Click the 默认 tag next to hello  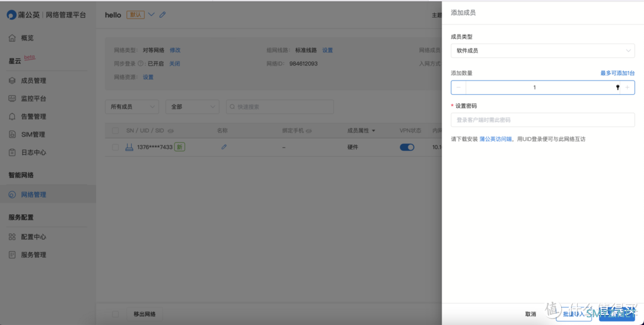(x=135, y=15)
